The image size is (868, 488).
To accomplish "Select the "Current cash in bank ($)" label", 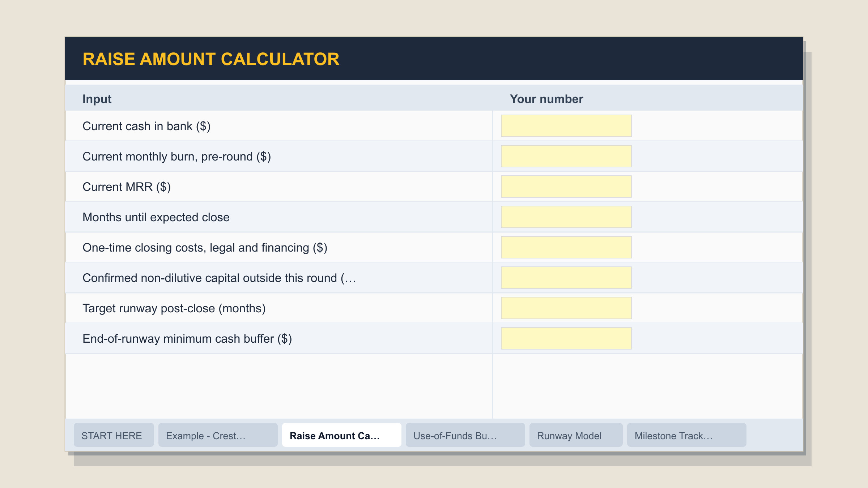I will click(x=146, y=126).
